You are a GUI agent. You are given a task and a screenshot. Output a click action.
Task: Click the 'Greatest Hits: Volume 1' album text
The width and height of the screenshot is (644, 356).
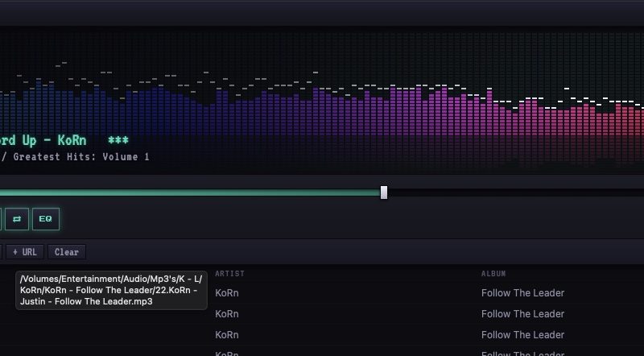(x=81, y=156)
